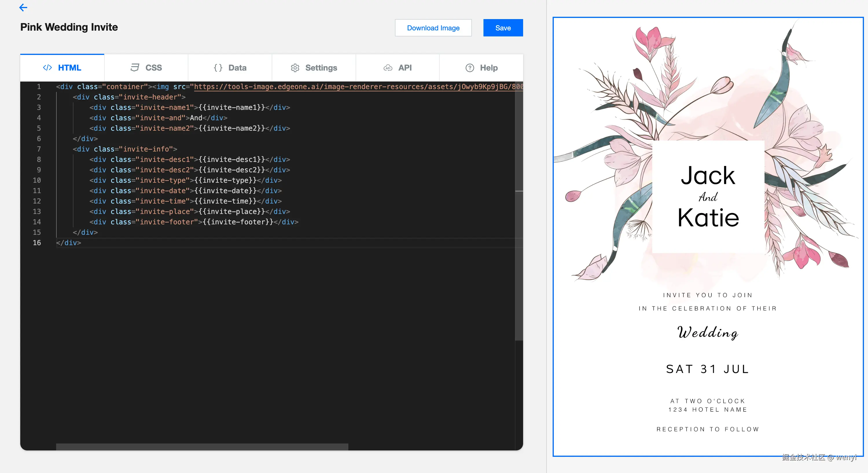Click the Data curly braces icon
868x473 pixels.
218,68
